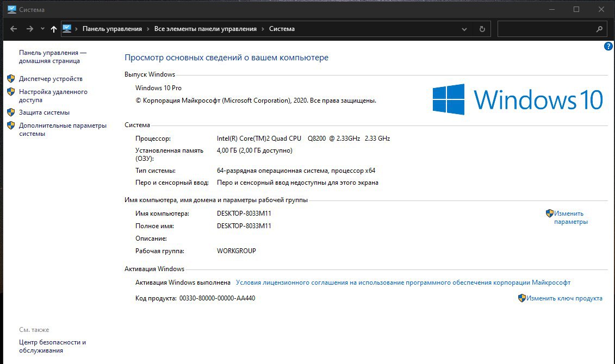Expand chevron before Система breadcrumb

tap(263, 29)
